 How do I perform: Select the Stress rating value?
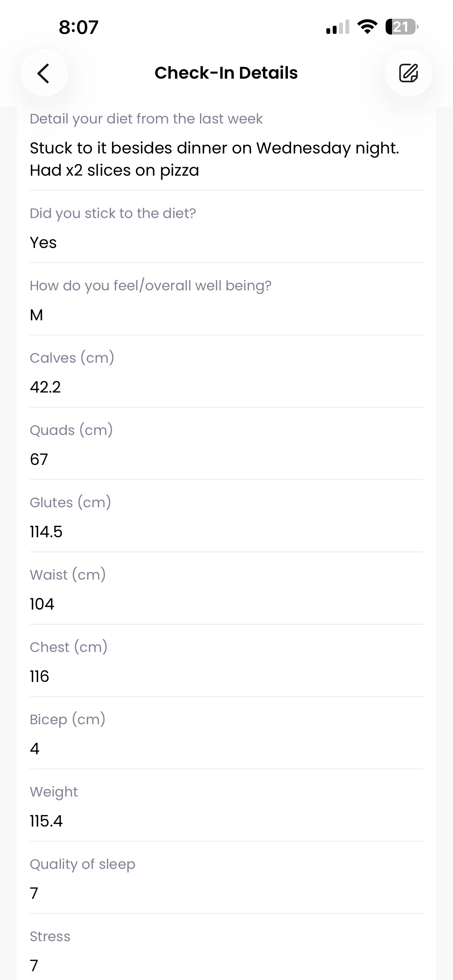tap(34, 966)
